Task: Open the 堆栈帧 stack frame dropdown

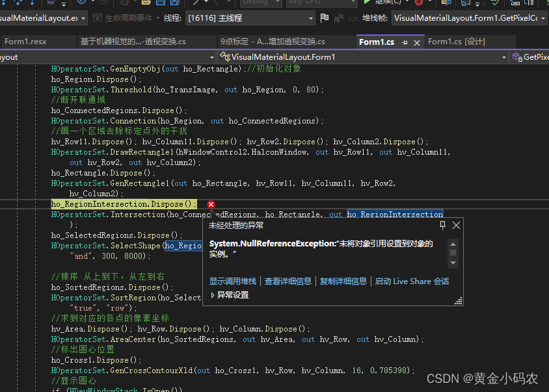Action: (544, 18)
